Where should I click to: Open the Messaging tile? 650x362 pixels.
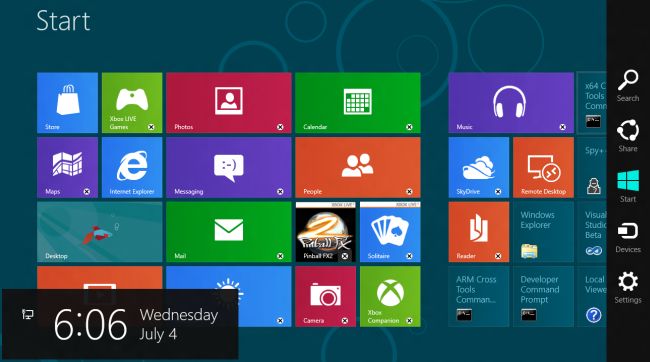[x=229, y=168]
